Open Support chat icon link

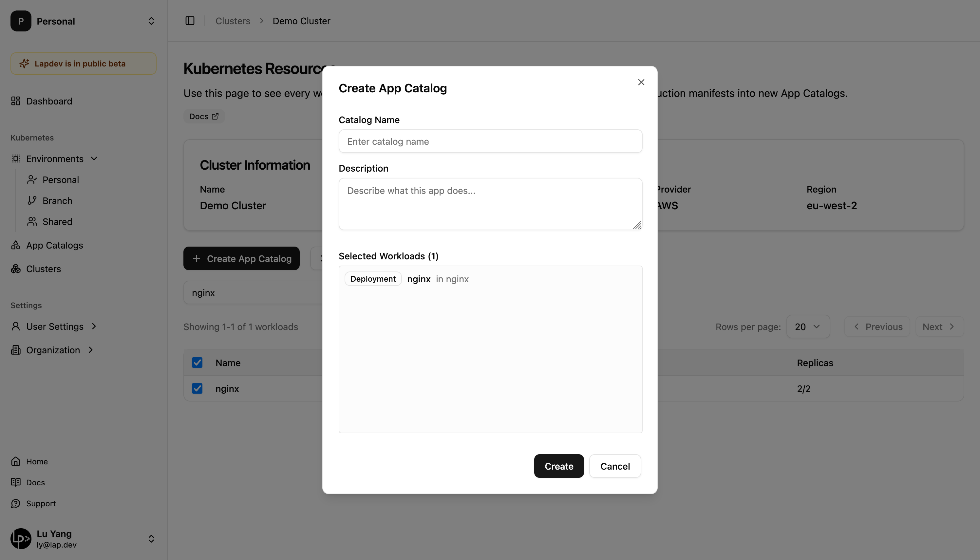click(x=16, y=503)
